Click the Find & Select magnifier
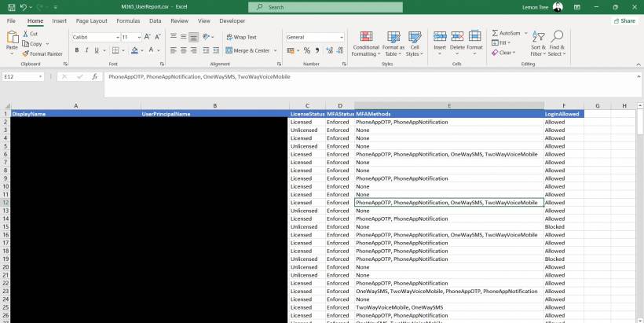This screenshot has height=323, width=644. pyautogui.click(x=557, y=43)
